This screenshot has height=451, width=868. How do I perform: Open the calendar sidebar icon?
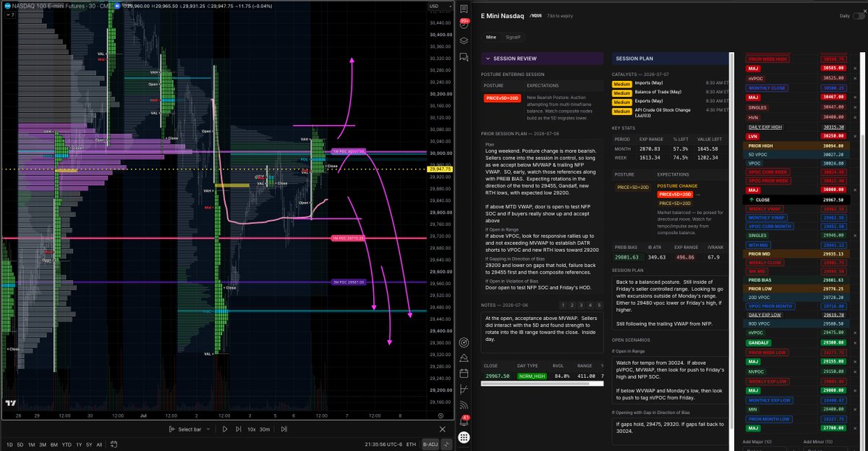[464, 374]
